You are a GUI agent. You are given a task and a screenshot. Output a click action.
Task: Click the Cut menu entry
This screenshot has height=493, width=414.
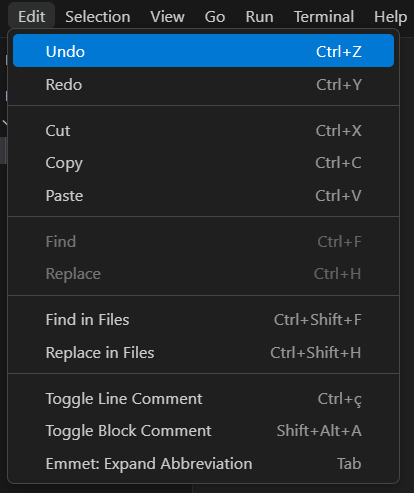203,130
